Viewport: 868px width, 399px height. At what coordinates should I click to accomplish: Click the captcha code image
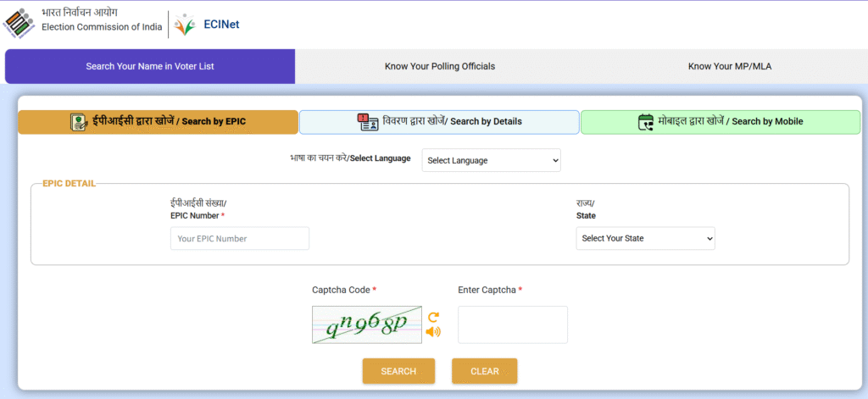tap(366, 324)
